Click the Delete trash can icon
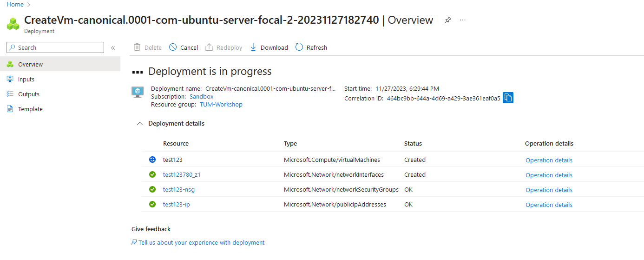The image size is (644, 260). click(x=137, y=47)
